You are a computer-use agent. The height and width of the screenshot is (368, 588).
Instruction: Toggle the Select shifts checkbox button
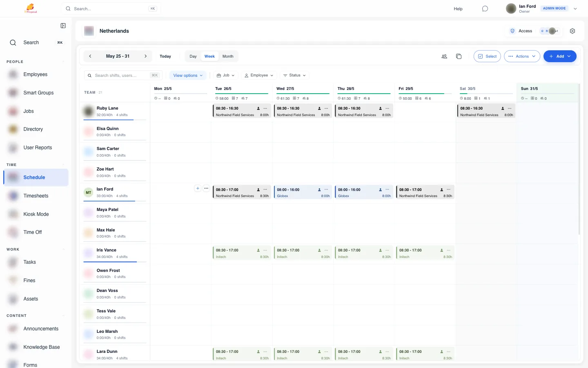point(487,56)
